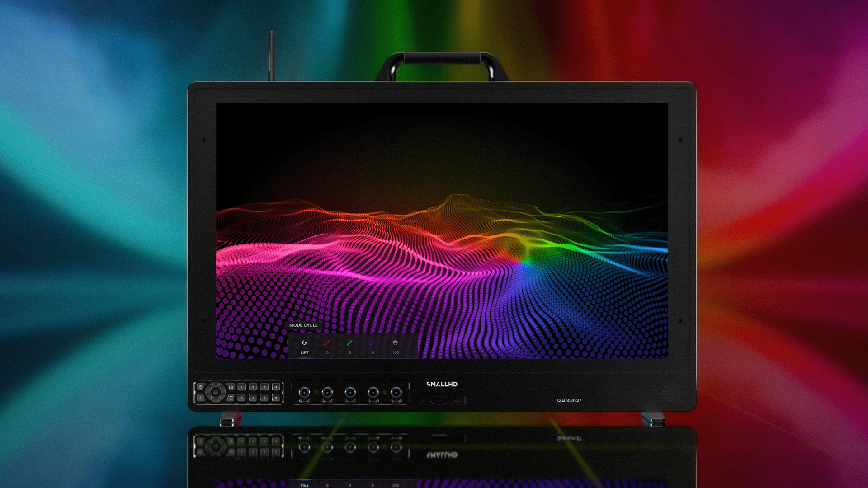Select the LIFT mode label

click(304, 352)
